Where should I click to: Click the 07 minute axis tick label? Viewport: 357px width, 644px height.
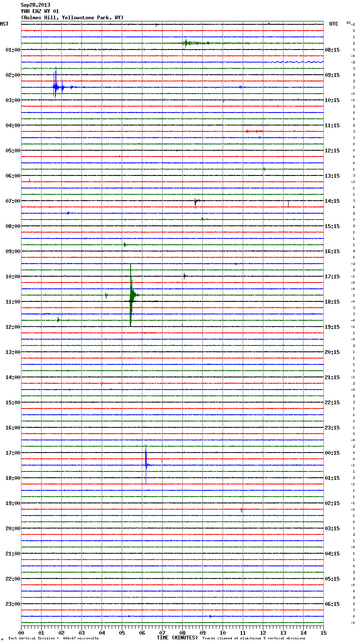coord(162,633)
